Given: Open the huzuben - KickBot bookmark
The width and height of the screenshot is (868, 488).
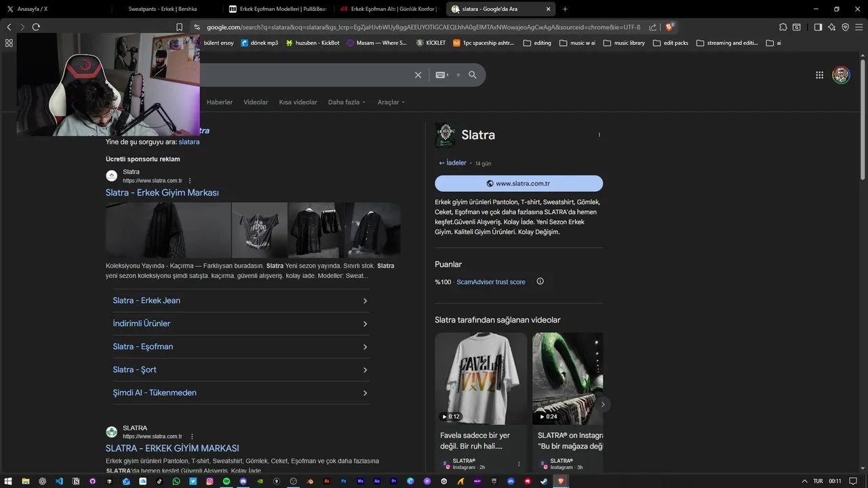Looking at the screenshot, I should coord(313,43).
